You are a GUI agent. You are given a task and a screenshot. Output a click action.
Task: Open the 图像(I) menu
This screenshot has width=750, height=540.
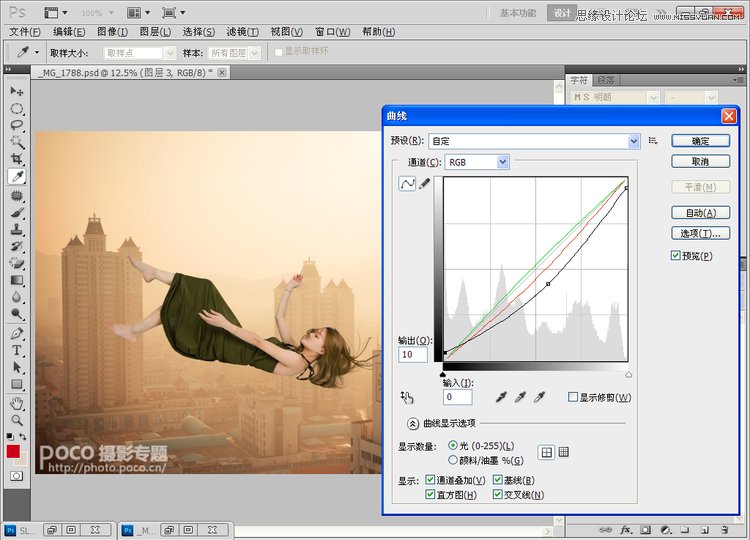coord(112,32)
